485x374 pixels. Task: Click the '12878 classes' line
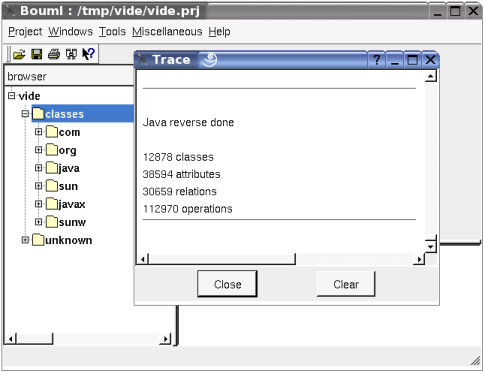tap(178, 157)
